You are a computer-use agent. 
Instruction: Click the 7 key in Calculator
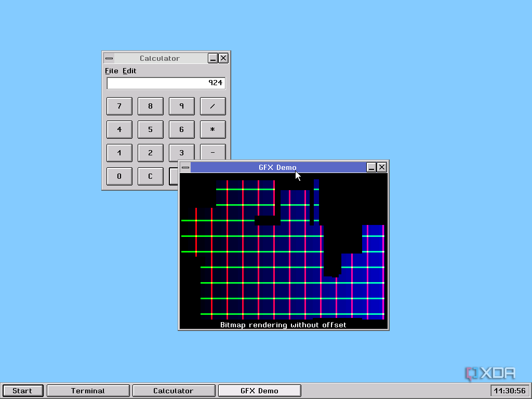[x=119, y=106]
